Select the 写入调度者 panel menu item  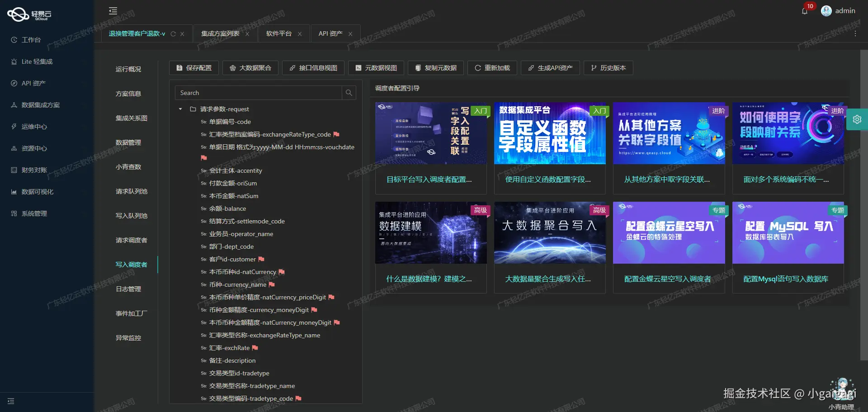[x=132, y=264]
